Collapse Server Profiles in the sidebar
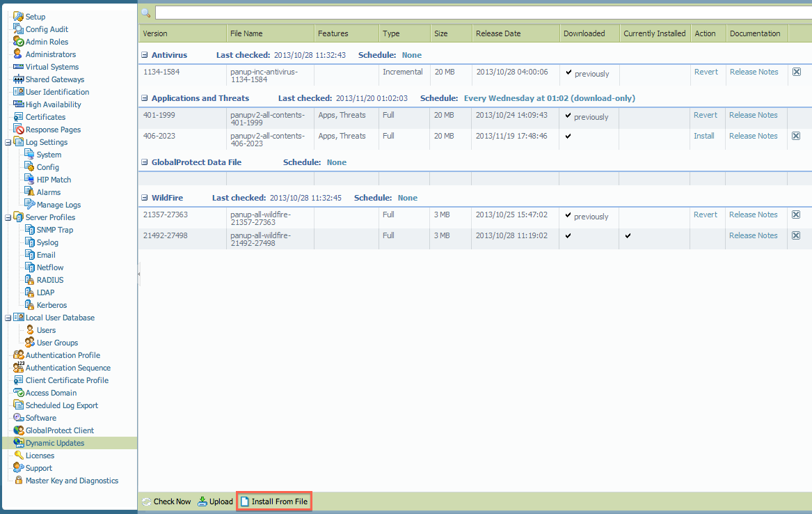Screen dimensions: 812x514 point(8,217)
